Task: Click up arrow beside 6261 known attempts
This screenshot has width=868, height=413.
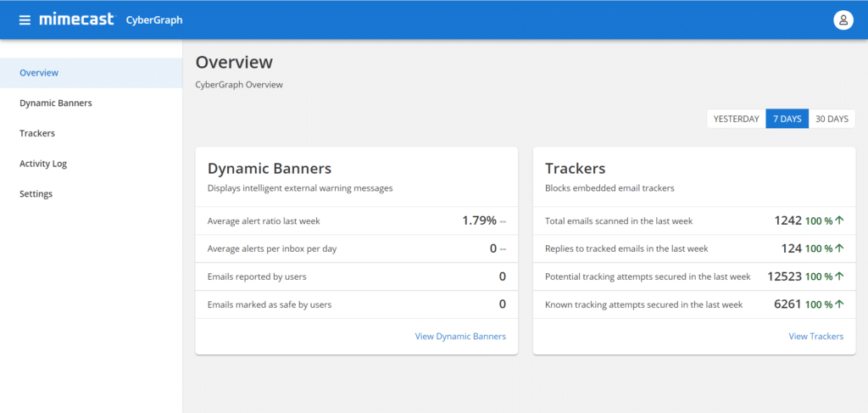Action: tap(839, 304)
